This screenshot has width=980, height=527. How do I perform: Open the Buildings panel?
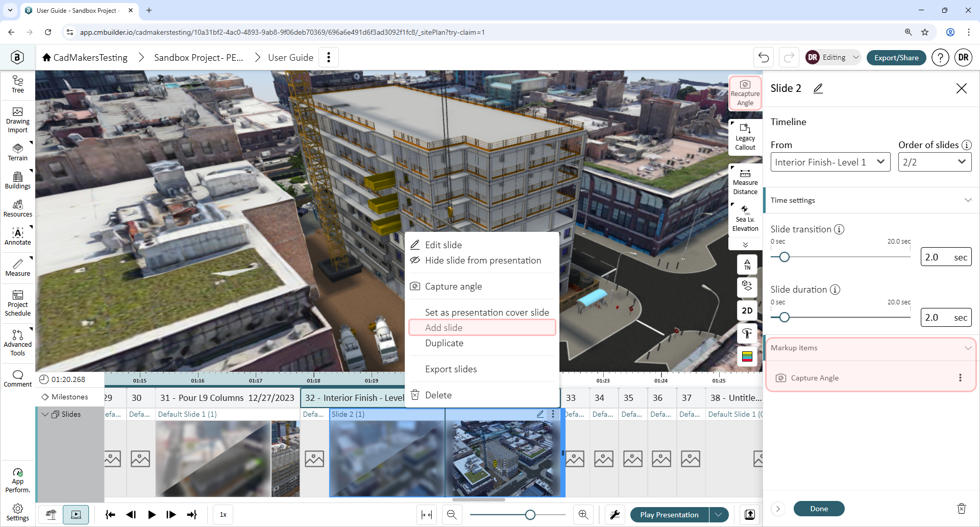point(18,180)
